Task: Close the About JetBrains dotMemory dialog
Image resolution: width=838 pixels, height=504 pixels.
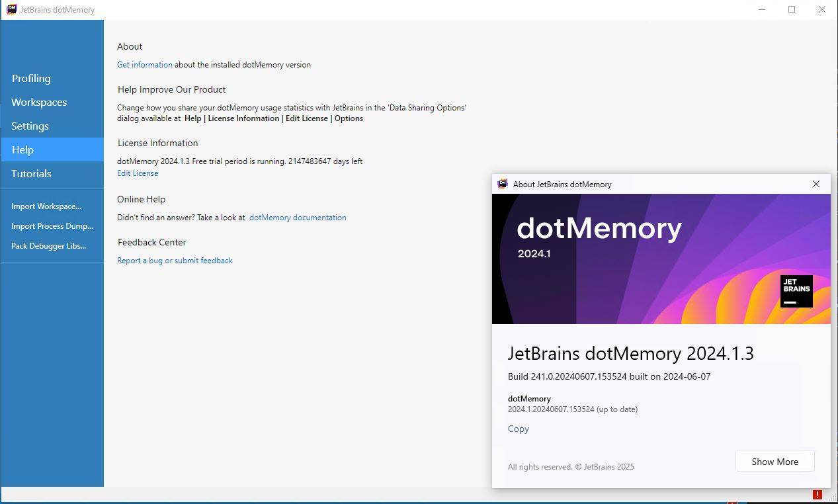Action: click(x=816, y=184)
